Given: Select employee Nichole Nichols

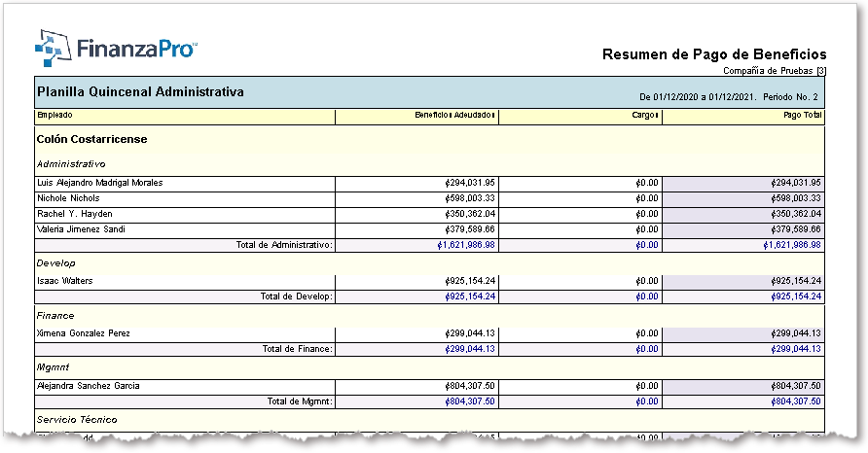Looking at the screenshot, I should (68, 198).
